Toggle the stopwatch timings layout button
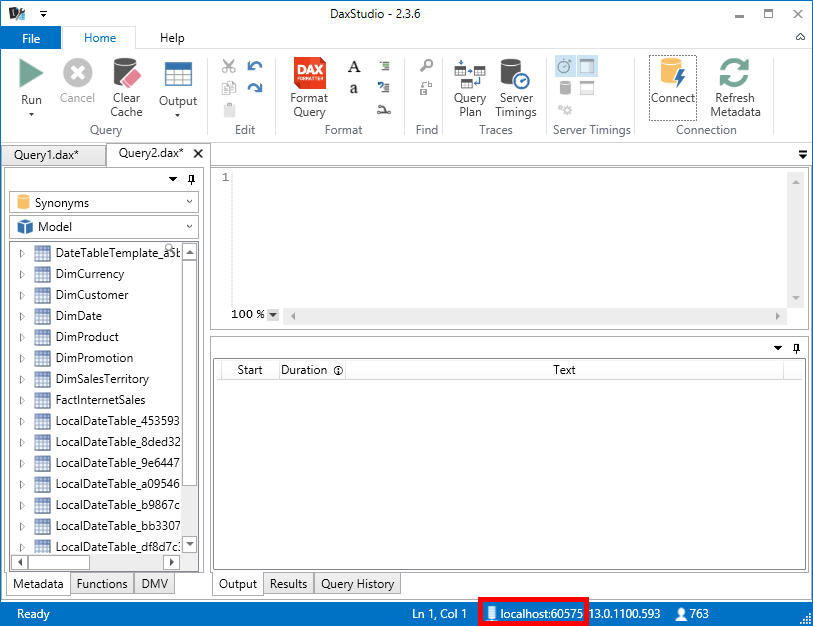This screenshot has height=626, width=813. (564, 66)
